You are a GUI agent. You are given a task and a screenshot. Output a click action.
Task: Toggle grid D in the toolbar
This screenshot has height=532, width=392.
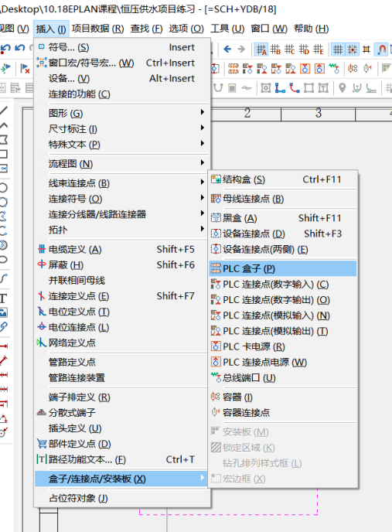click(304, 49)
